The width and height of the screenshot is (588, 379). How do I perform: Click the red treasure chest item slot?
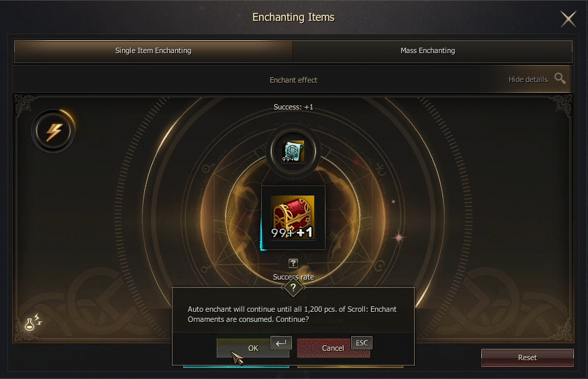pos(293,218)
